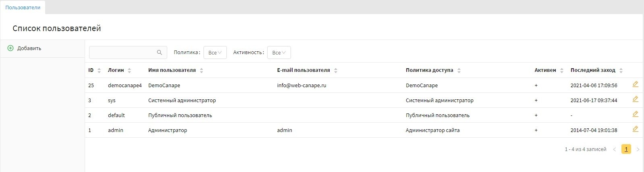Open the Политика filter dropdown

pyautogui.click(x=215, y=52)
